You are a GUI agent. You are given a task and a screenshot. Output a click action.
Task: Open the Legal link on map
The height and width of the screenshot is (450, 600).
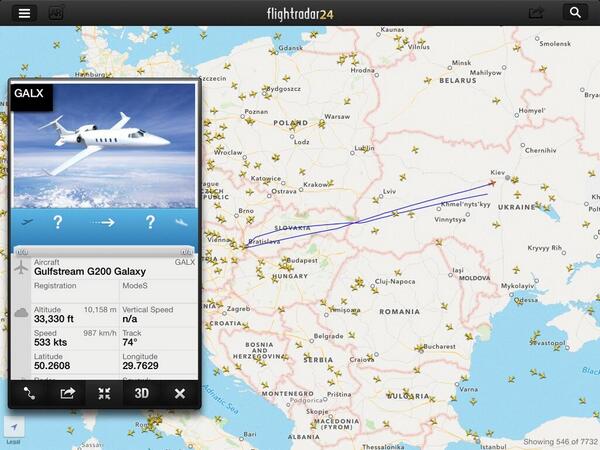pos(13,442)
